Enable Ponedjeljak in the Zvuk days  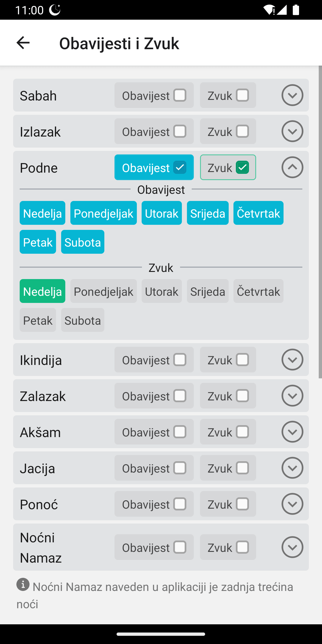(103, 291)
